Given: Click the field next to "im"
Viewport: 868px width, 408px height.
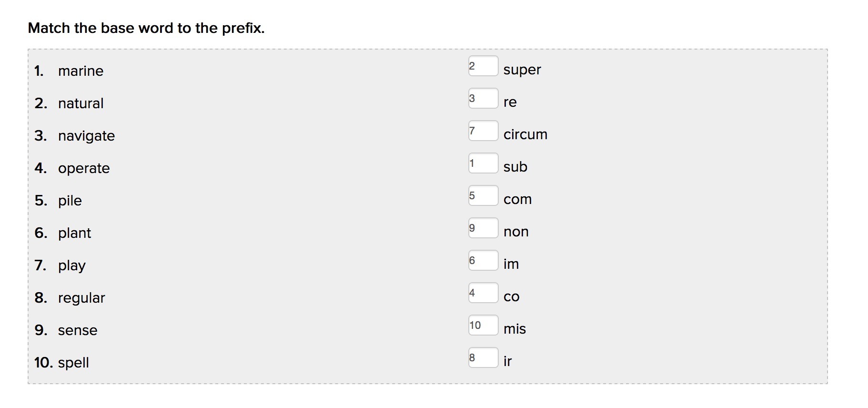Looking at the screenshot, I should pyautogui.click(x=483, y=261).
